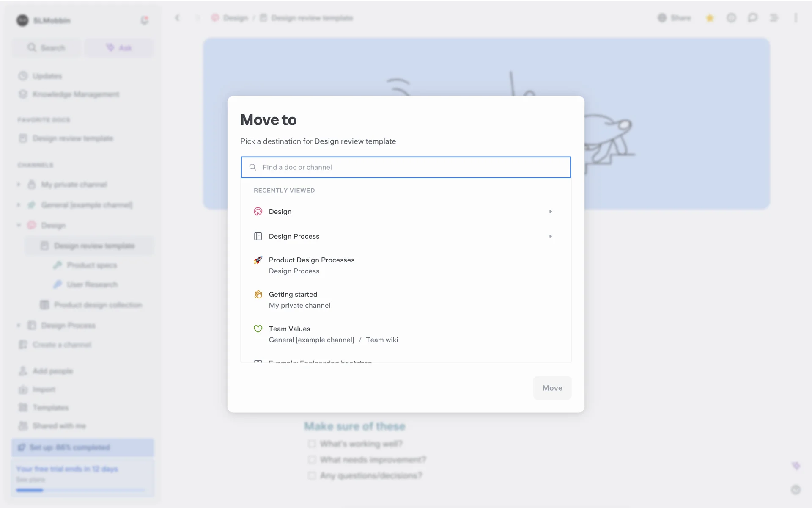Collapse the Design channel in sidebar
This screenshot has width=812, height=508.
click(19, 225)
